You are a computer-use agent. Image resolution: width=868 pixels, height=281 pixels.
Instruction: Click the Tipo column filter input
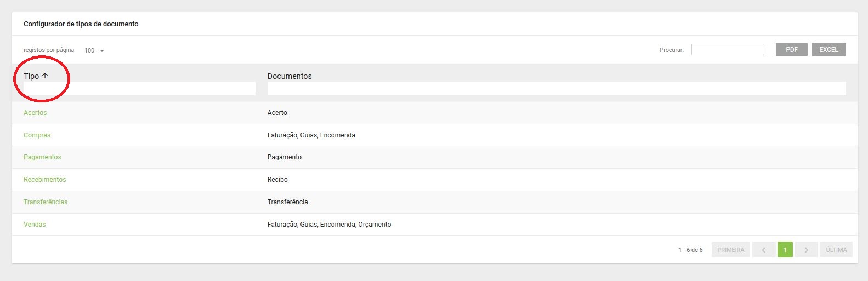click(139, 89)
